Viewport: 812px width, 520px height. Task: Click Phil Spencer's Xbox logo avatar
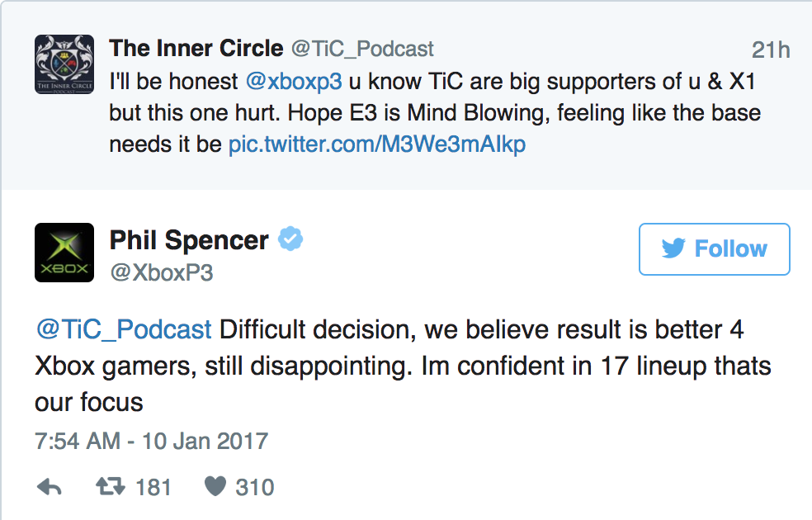tap(64, 253)
